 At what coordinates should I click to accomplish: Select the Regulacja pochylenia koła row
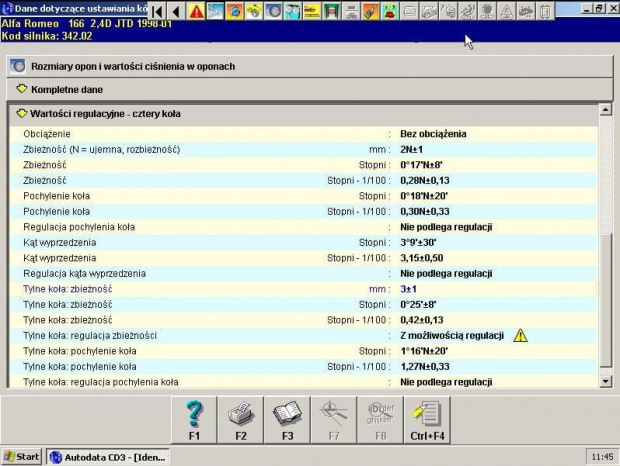[303, 227]
